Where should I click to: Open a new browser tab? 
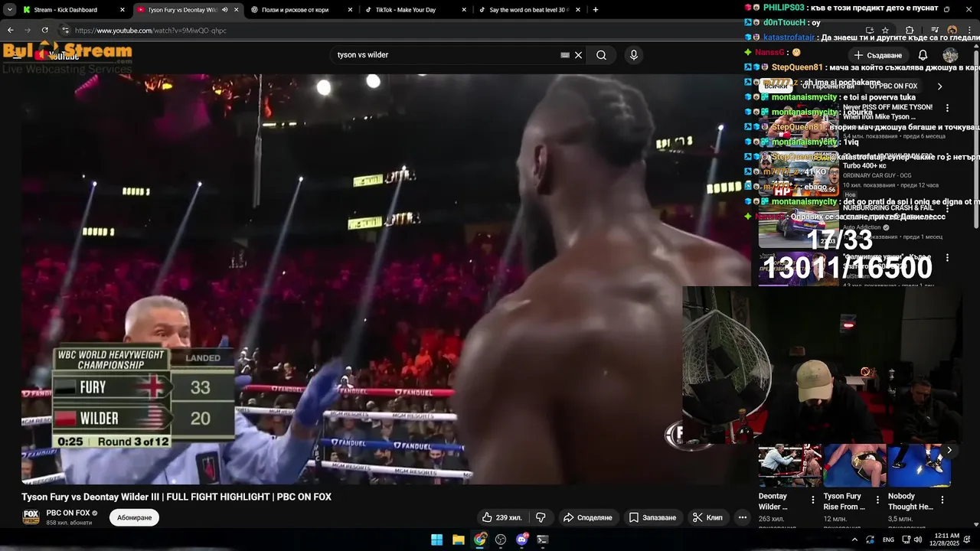596,10
